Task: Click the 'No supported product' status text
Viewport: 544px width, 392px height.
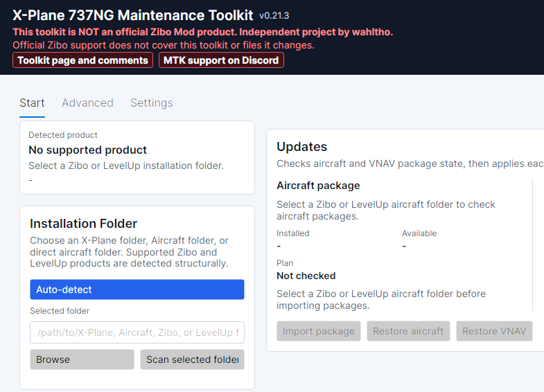Action: [x=88, y=150]
